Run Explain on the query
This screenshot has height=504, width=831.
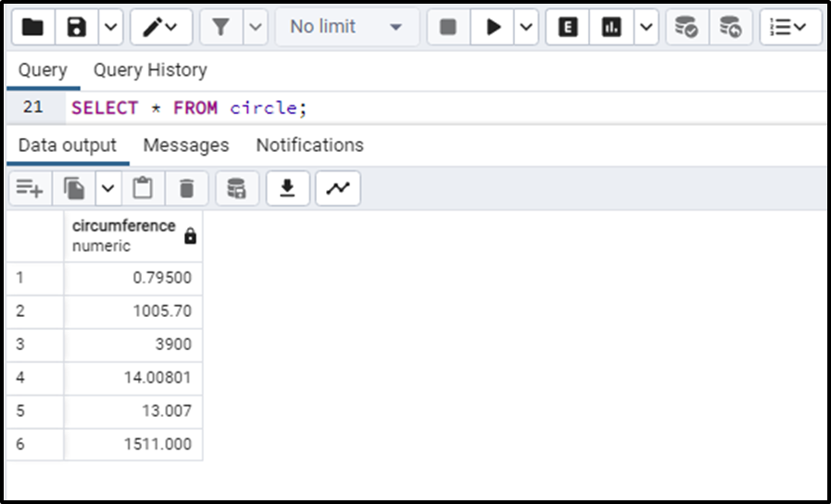click(568, 27)
